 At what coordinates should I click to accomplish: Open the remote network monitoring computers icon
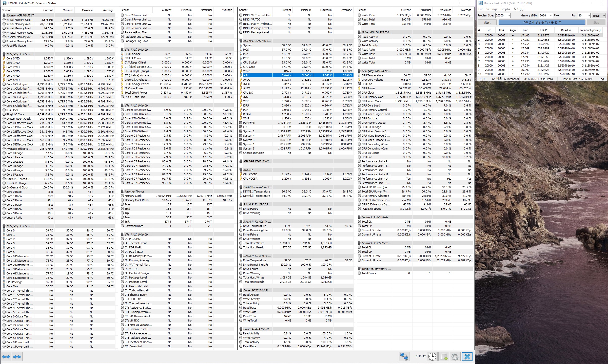[404, 357]
